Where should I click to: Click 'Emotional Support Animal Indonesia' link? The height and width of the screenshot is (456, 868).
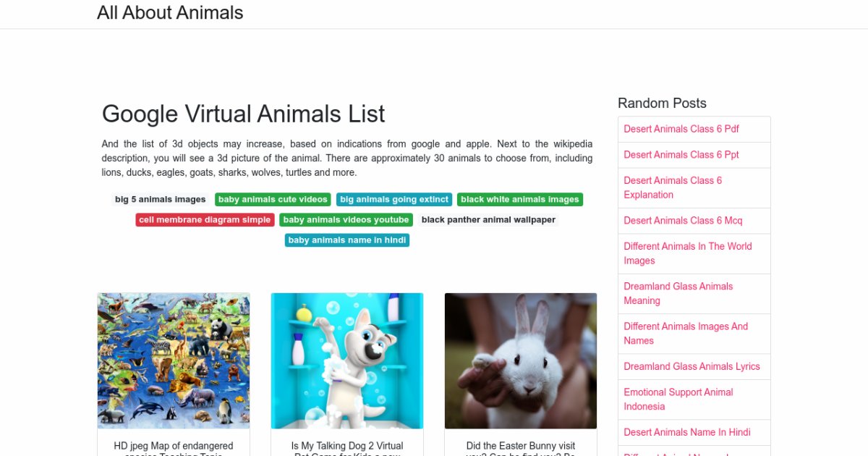(x=678, y=399)
